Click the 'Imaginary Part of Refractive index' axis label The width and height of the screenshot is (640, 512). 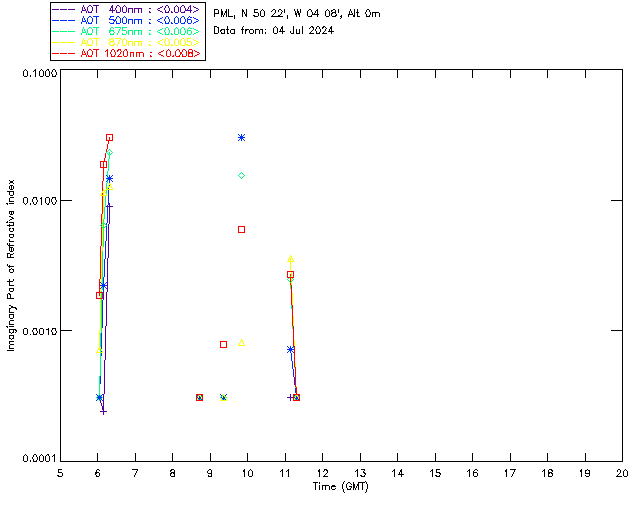[11, 265]
